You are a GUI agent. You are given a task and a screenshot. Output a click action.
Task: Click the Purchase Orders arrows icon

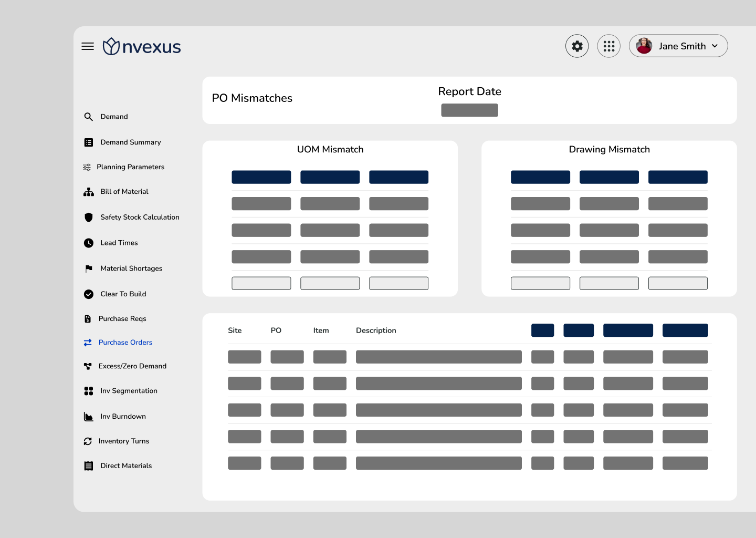[x=88, y=343]
